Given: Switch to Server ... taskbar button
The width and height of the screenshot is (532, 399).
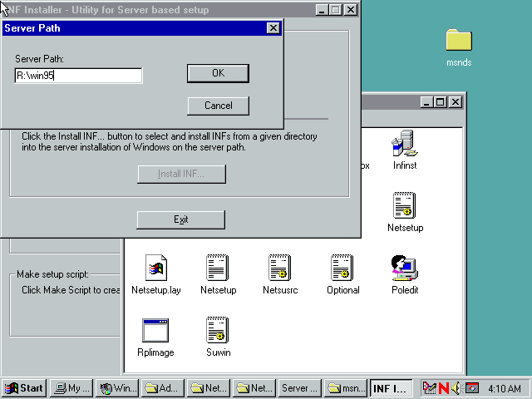Looking at the screenshot, I should [x=300, y=388].
